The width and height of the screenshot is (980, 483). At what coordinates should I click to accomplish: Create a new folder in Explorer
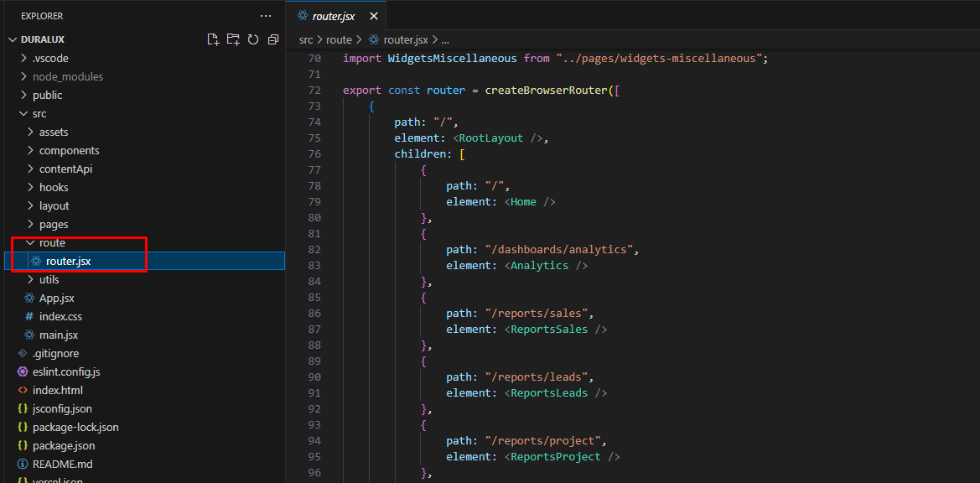(x=233, y=39)
